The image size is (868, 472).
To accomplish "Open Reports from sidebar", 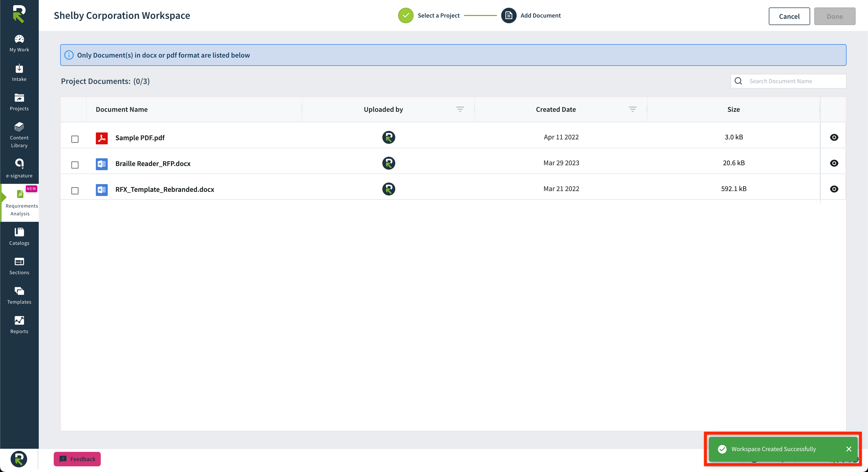I will pos(19,325).
